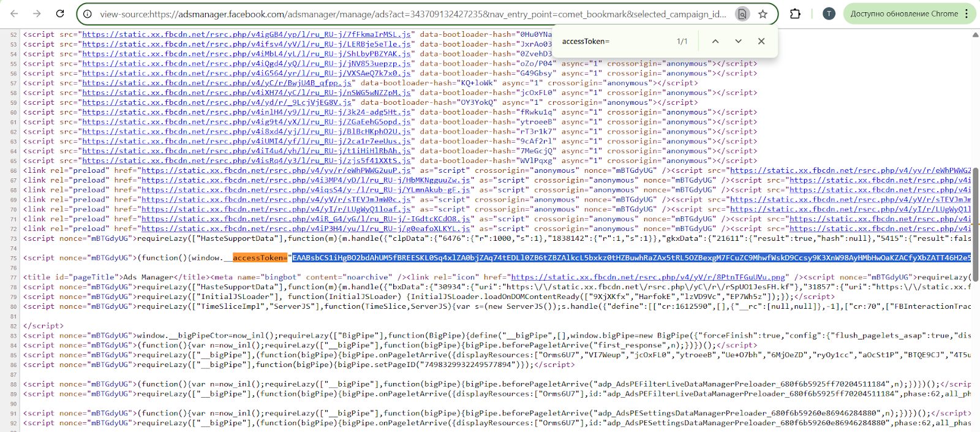Open the VXSAeQ7k7x0.js script link
This screenshot has width=980, height=432.
[x=246, y=73]
